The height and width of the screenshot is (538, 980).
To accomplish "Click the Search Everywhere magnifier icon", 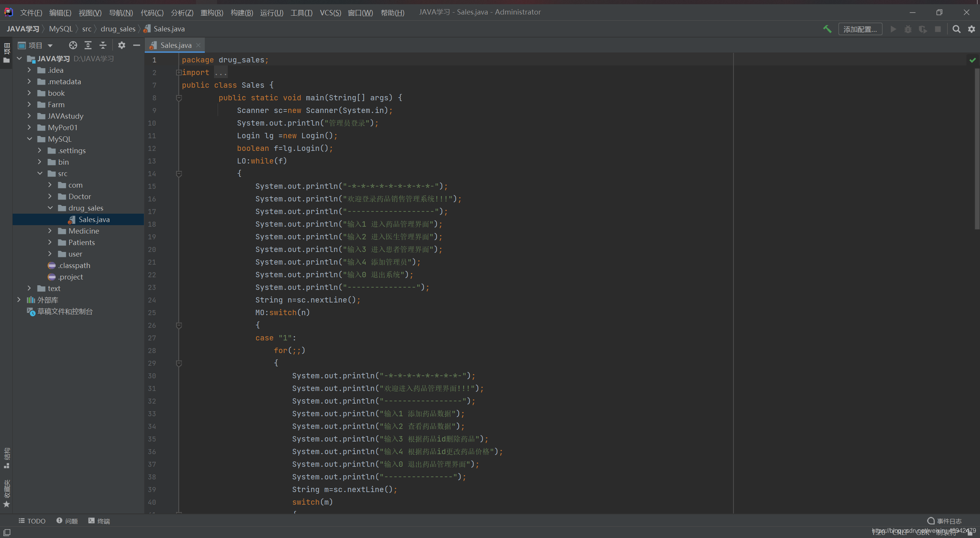I will coord(956,29).
